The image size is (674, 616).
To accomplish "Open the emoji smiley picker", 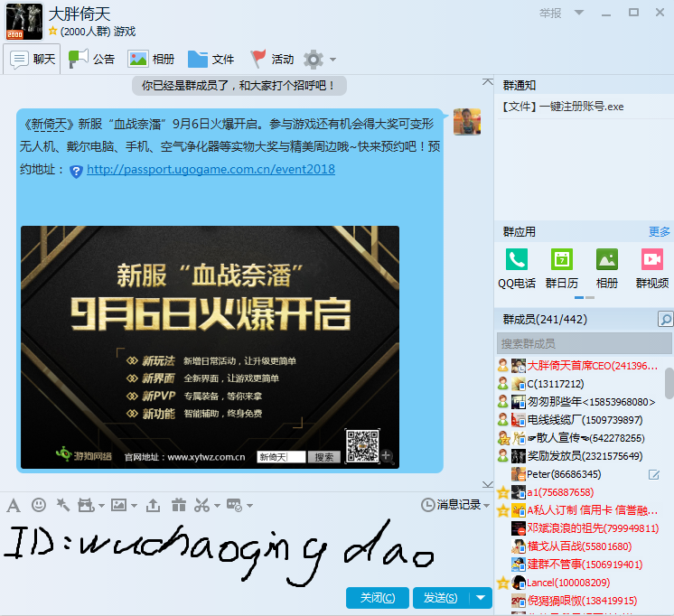I will point(39,505).
